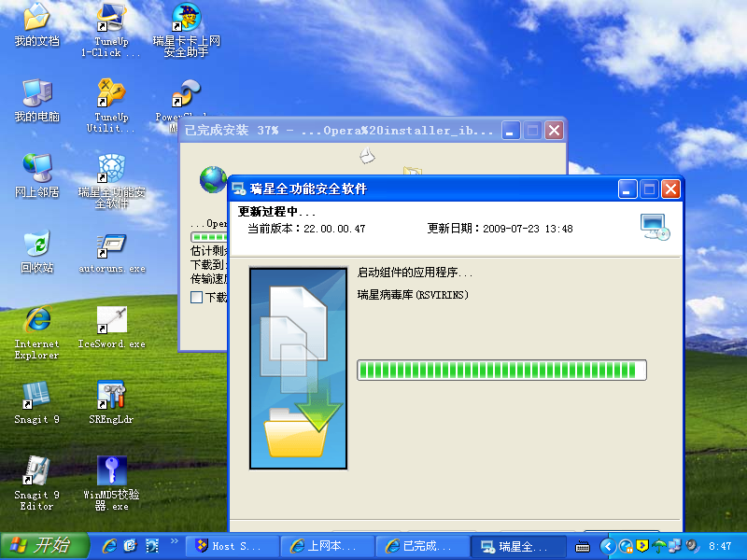747x560 pixels.
Task: Open Snagit 9 shortcut
Action: click(36, 403)
